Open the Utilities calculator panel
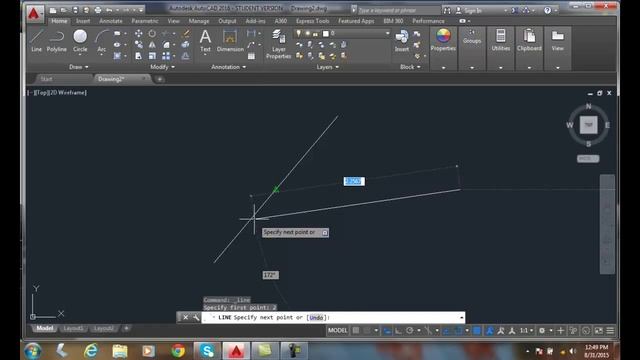The image size is (640, 360). tap(500, 40)
